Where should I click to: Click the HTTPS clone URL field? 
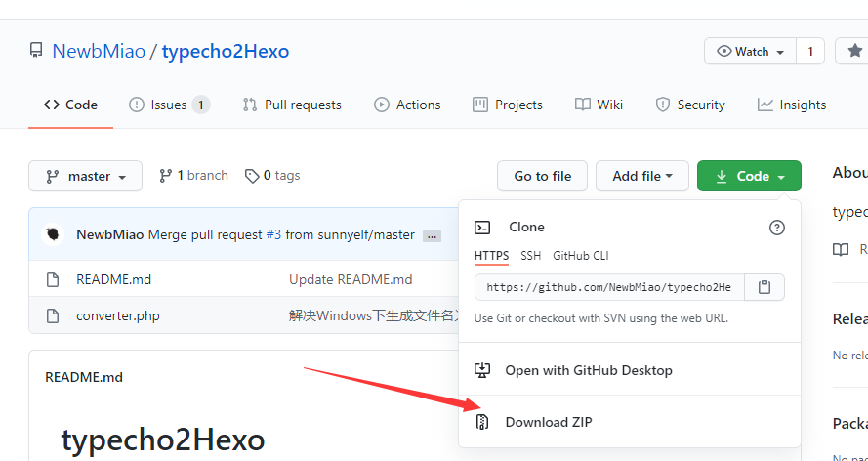pyautogui.click(x=609, y=287)
